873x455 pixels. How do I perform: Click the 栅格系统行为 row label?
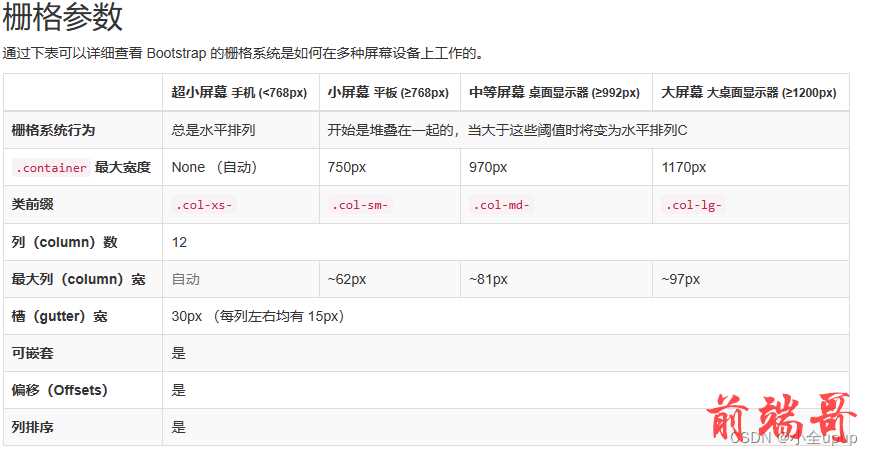tap(53, 130)
